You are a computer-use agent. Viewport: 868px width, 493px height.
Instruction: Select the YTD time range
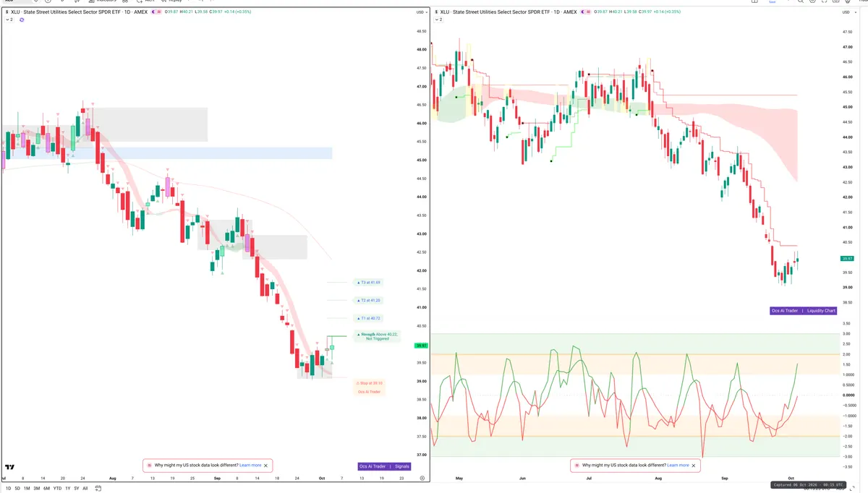(57, 489)
